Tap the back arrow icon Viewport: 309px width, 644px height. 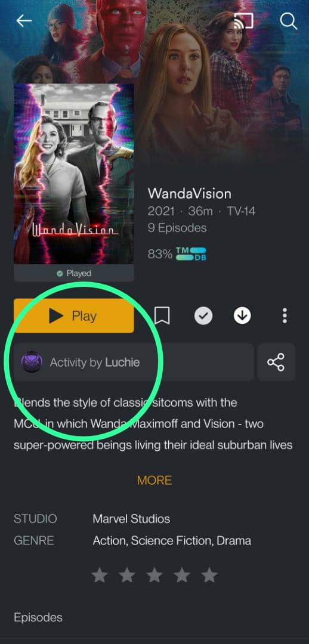click(24, 21)
